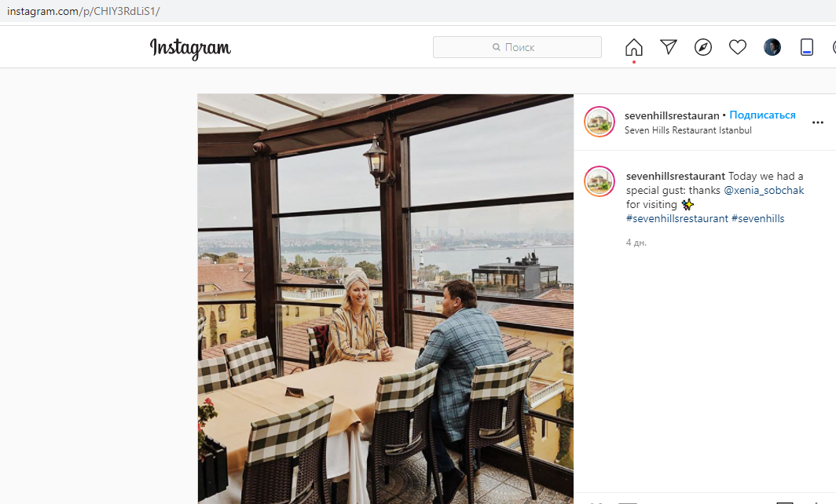836x504 pixels.
Task: Click the restaurant terrace post photo
Action: click(x=385, y=298)
